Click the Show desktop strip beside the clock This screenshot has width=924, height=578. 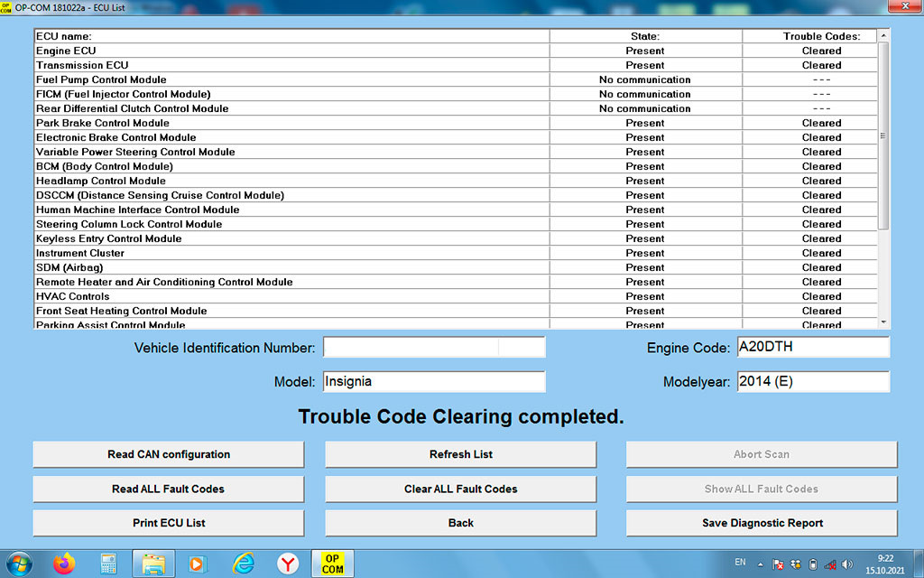tap(919, 564)
